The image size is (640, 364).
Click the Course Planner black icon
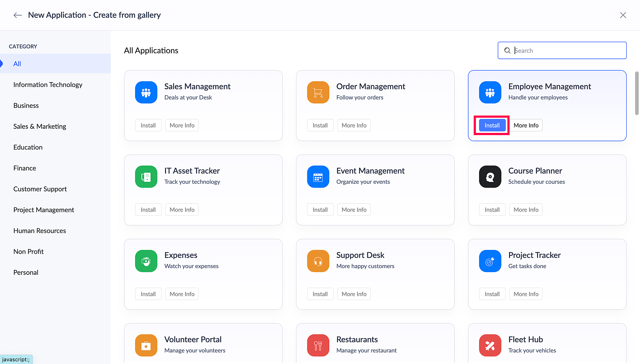pos(490,177)
